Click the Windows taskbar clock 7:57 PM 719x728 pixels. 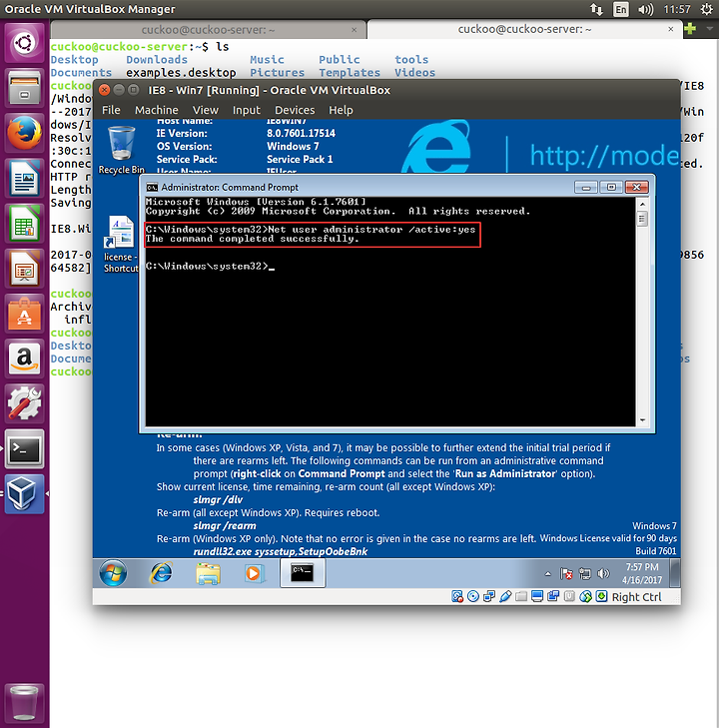(x=642, y=573)
